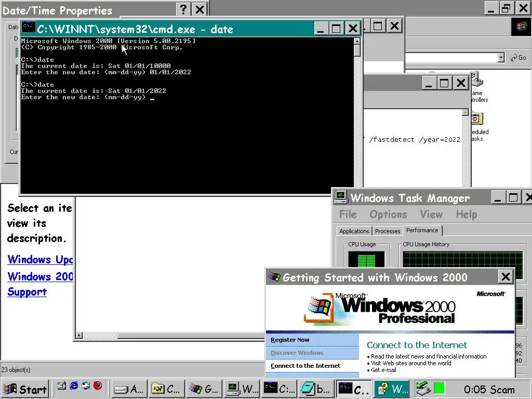Click the '/fastdetect /year=2022' text in notepad
Image resolution: width=532 pixels, height=399 pixels.
(x=415, y=139)
